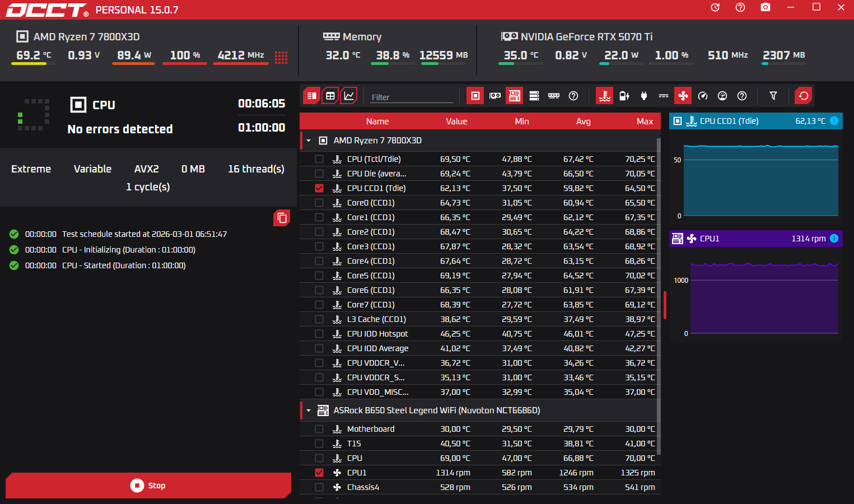Toggle the CPU sensor source filter icon

[475, 96]
